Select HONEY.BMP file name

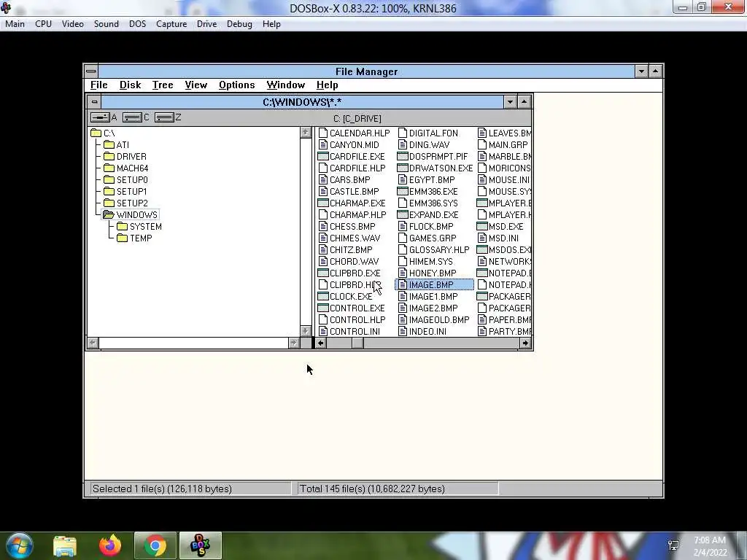click(x=433, y=273)
